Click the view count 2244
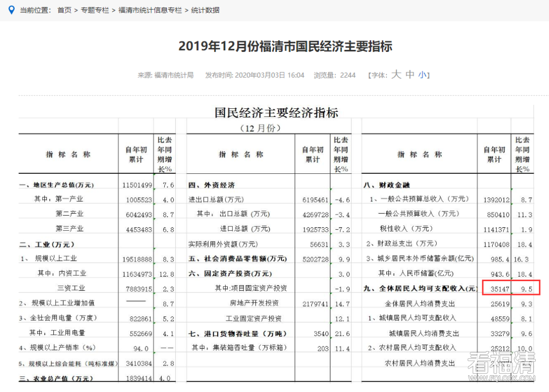Viewport: 549px width, 392px height. [x=348, y=75]
